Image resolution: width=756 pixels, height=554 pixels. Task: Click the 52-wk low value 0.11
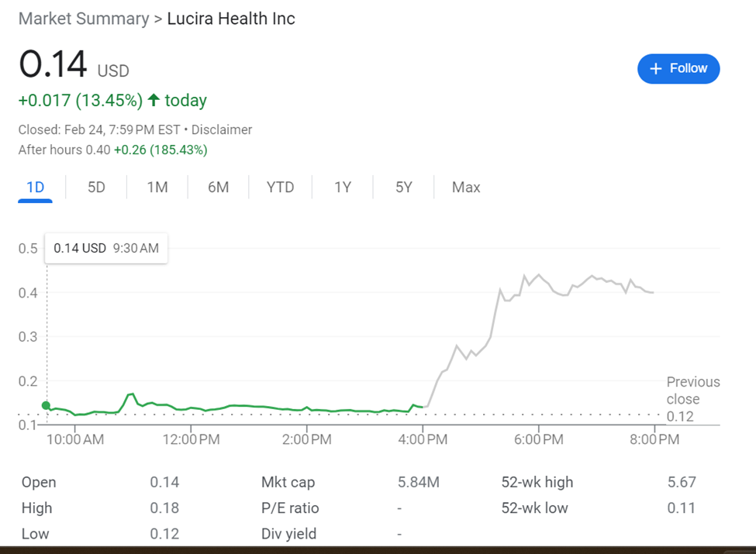pos(681,508)
